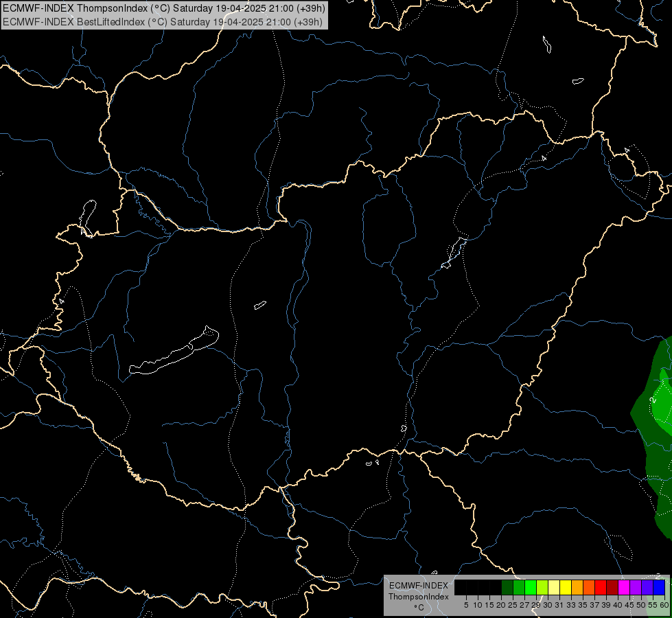
Task: Click the legend tick label '60'
Action: pyautogui.click(x=664, y=605)
